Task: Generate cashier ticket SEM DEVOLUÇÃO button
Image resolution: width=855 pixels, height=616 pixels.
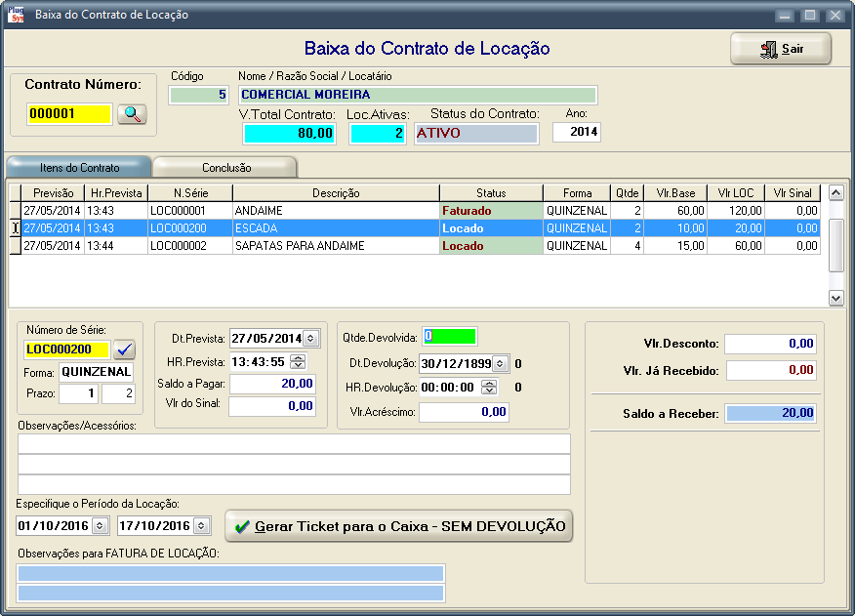Action: (x=399, y=526)
